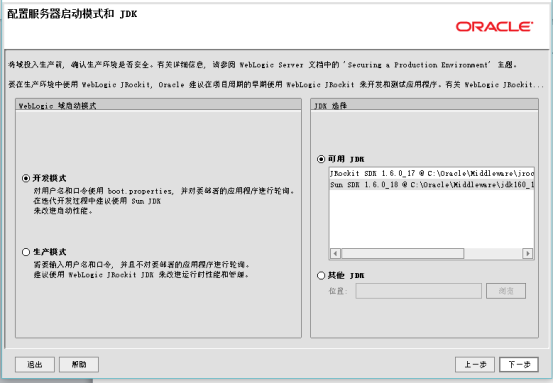Click left arrow of JDK list scrollbar
This screenshot has height=383, width=553.
pos(335,253)
